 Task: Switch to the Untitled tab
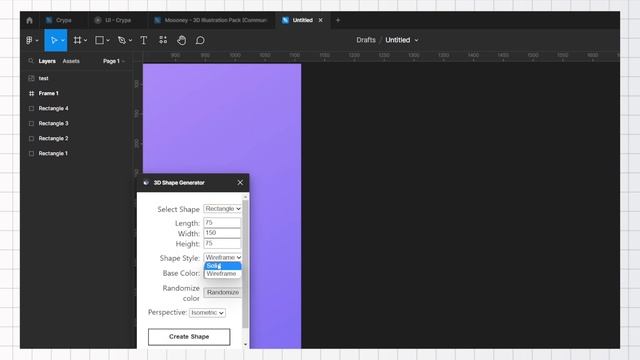pos(302,20)
